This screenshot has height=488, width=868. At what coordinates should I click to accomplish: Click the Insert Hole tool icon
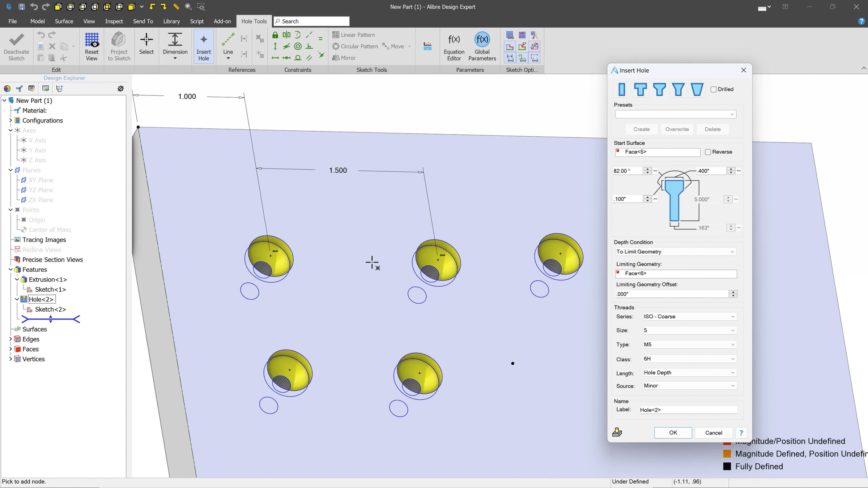(204, 40)
